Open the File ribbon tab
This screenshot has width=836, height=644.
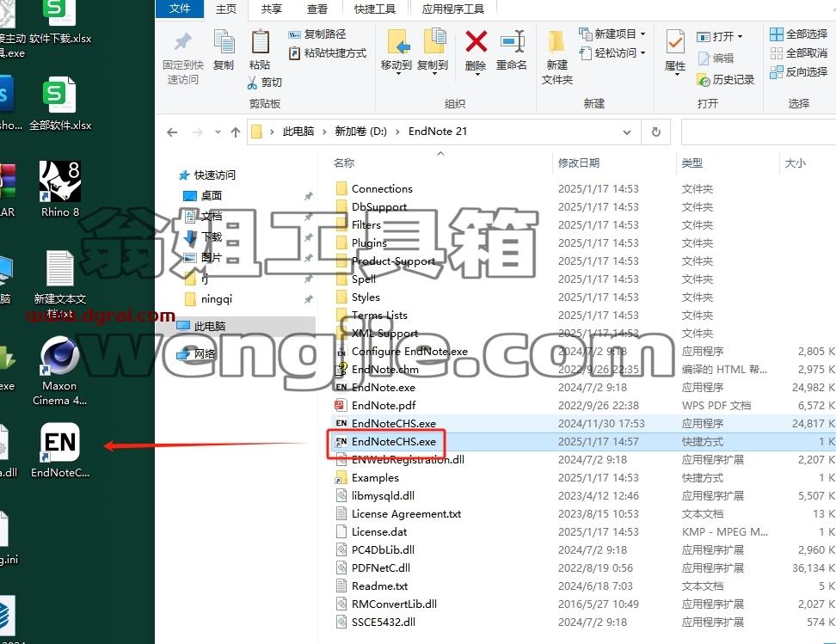pos(180,9)
